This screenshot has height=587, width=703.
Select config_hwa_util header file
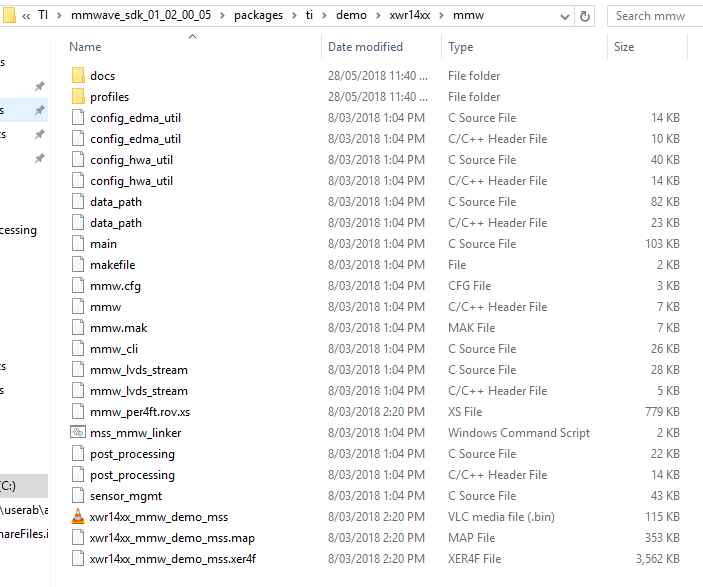pos(376,181)
